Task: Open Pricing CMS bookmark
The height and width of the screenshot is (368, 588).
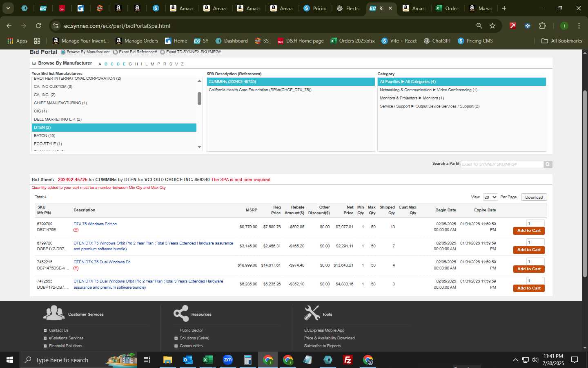Action: click(x=475, y=41)
